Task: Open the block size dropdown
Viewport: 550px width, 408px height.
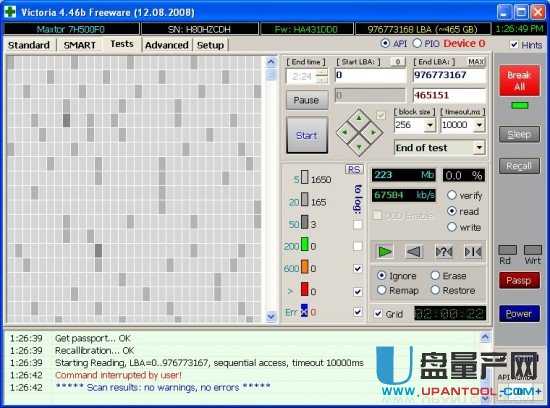Action: 430,125
